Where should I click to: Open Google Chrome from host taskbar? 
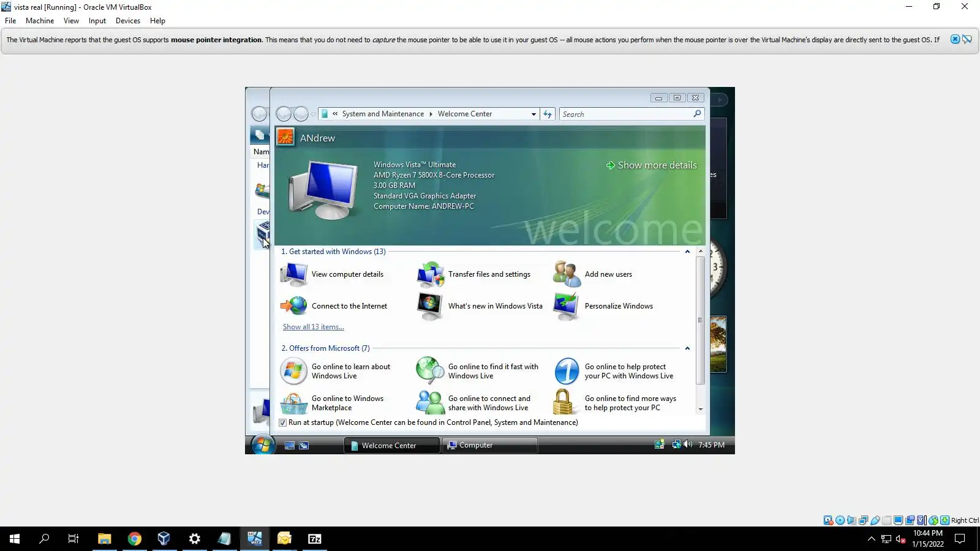[135, 539]
